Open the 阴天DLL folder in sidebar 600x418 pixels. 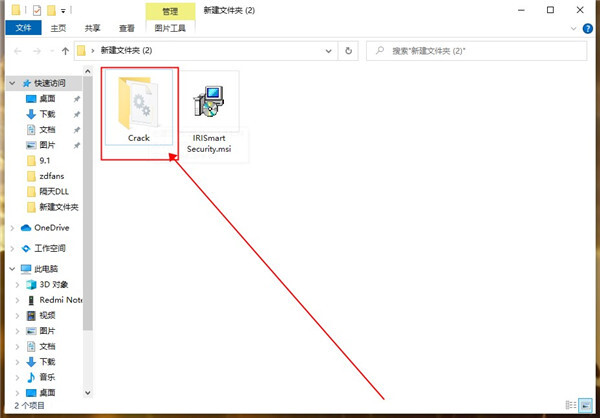pos(54,192)
